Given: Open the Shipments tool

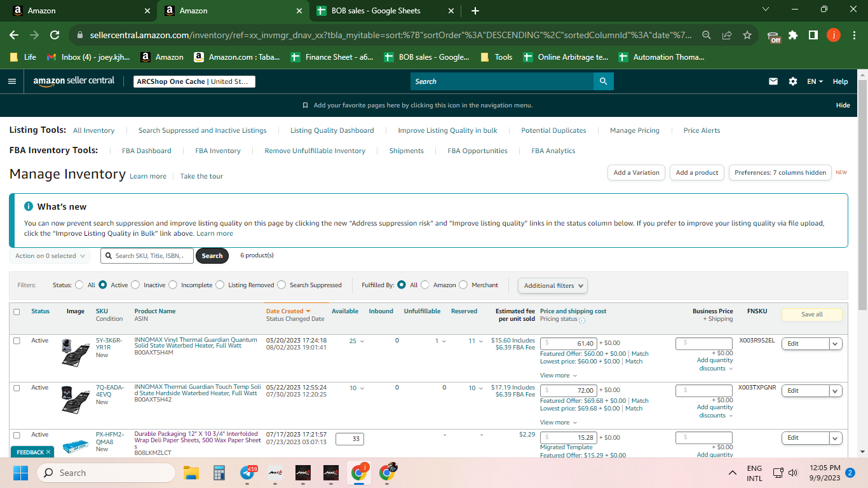Looking at the screenshot, I should coord(407,151).
